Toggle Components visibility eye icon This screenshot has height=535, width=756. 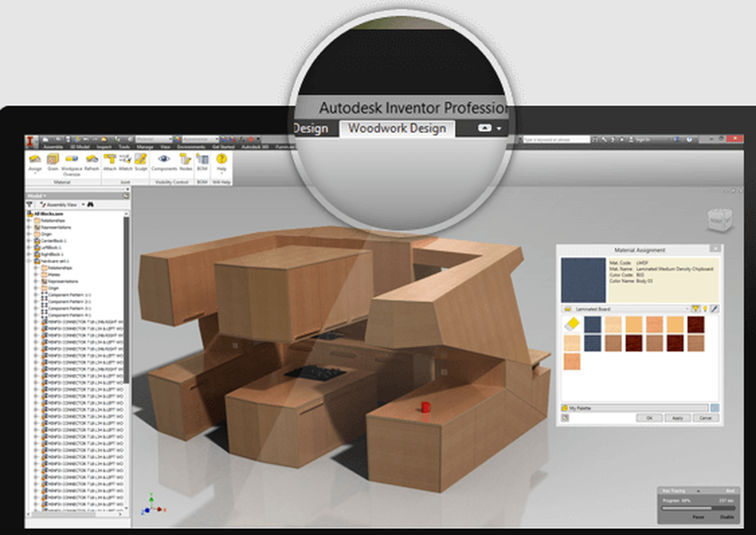click(163, 162)
